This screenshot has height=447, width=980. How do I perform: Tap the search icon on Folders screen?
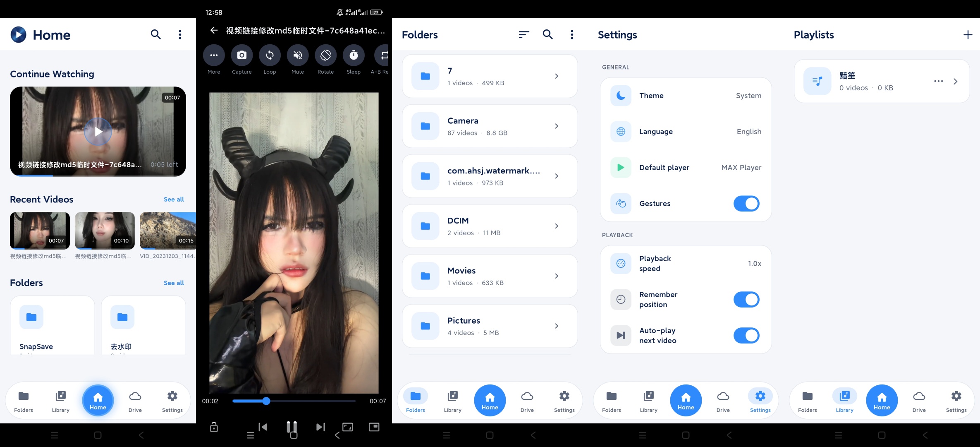click(x=547, y=34)
